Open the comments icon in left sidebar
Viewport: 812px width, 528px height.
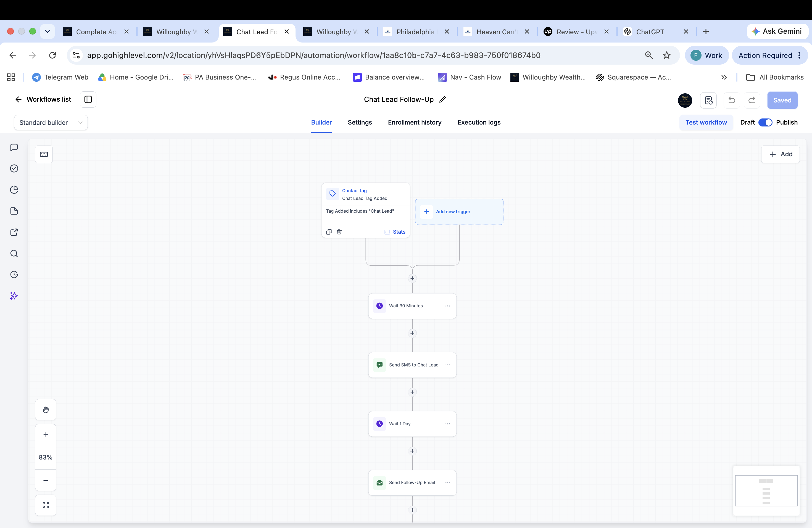coord(14,147)
